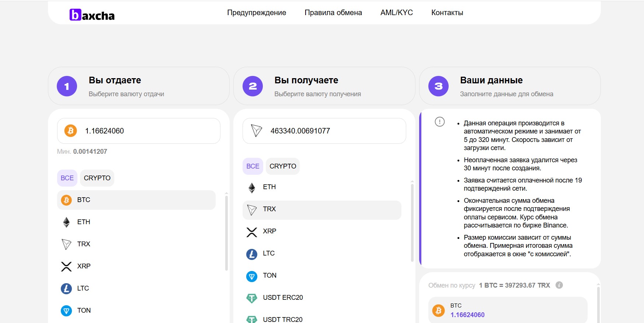This screenshot has width=644, height=323.
Task: Choose TRX label in receive list
Action: [x=269, y=209]
